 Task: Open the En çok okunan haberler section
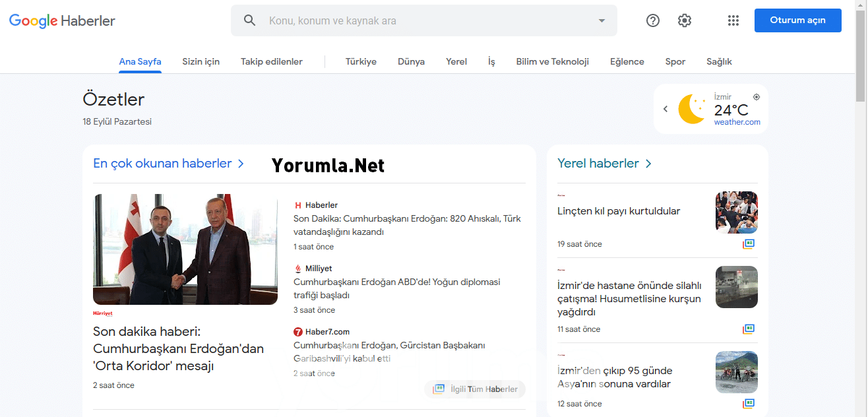(x=169, y=163)
